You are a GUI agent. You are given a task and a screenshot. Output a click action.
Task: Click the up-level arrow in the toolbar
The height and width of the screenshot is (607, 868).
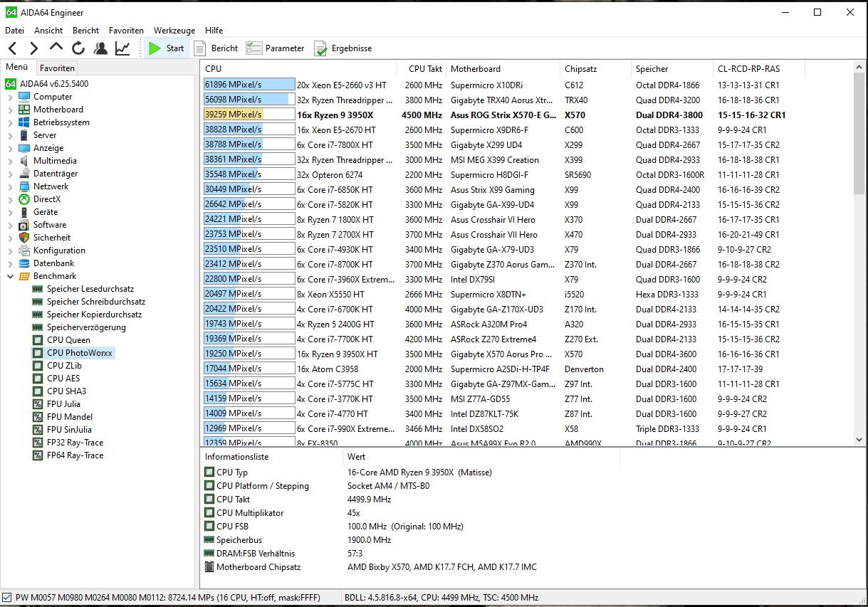tap(56, 48)
